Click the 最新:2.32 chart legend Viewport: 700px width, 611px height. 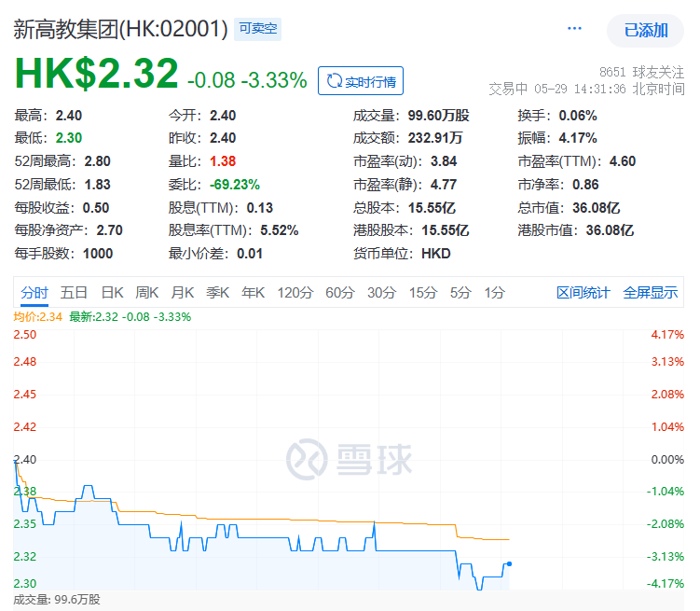click(x=130, y=317)
